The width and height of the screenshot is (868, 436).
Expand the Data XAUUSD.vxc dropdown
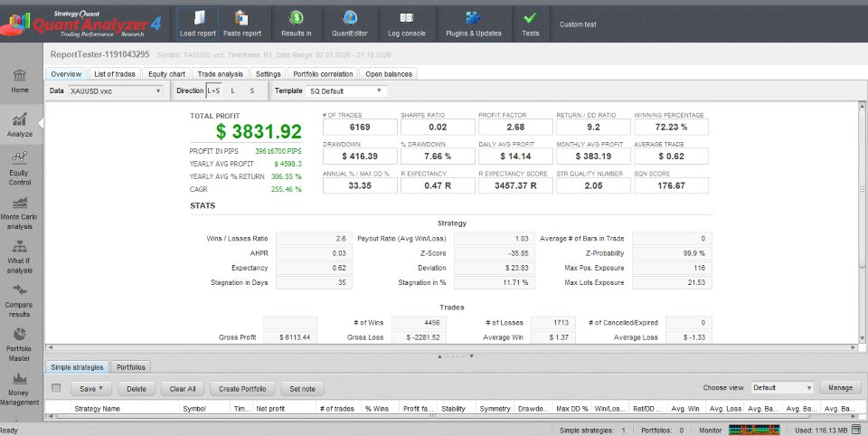(115, 90)
